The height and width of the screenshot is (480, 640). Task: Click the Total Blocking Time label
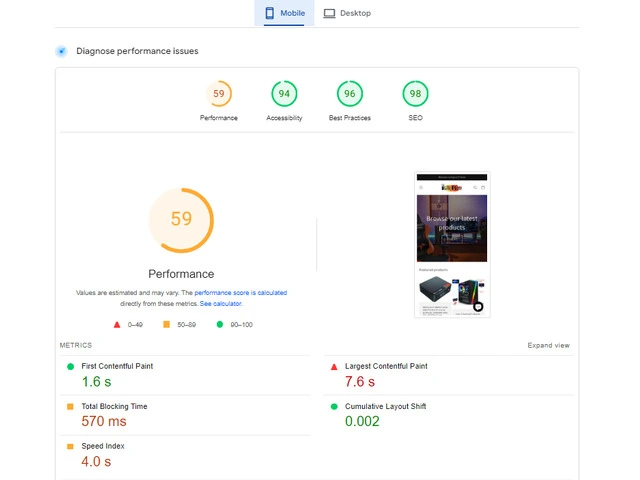click(x=114, y=406)
